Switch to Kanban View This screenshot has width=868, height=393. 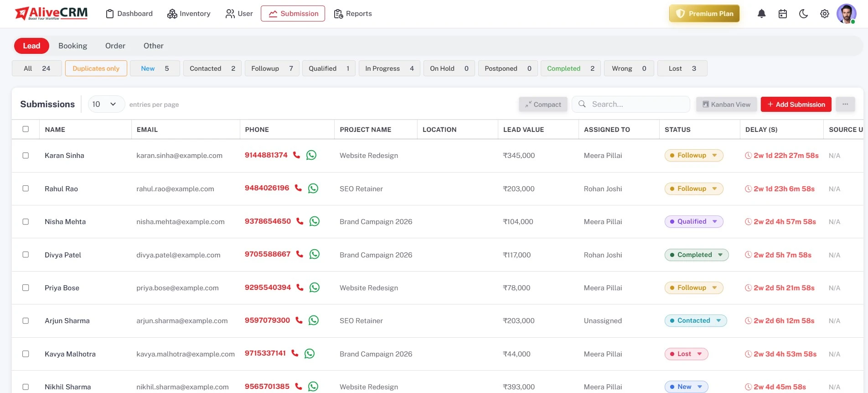click(727, 104)
